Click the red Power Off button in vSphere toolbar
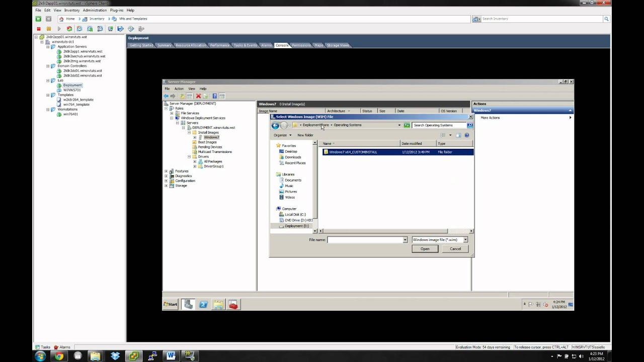This screenshot has height=362, width=644. click(38, 29)
